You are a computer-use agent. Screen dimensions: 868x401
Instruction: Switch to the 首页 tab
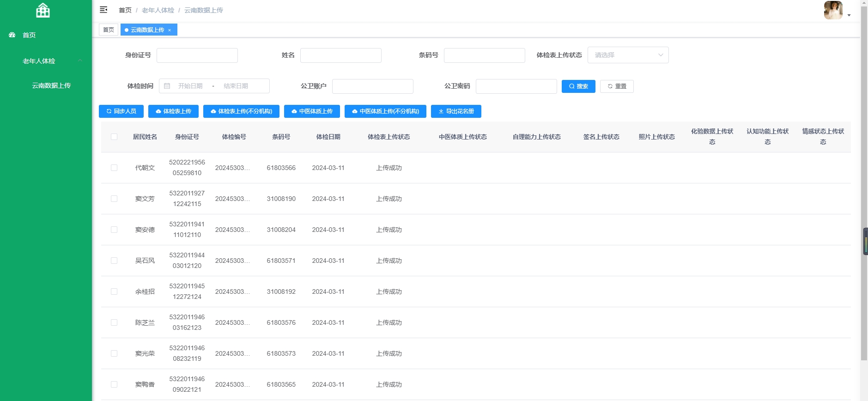(x=109, y=30)
